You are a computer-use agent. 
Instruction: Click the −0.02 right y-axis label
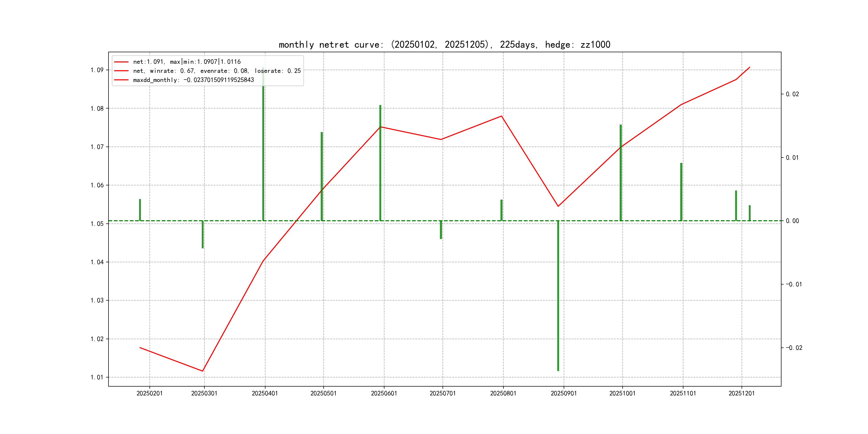[794, 348]
